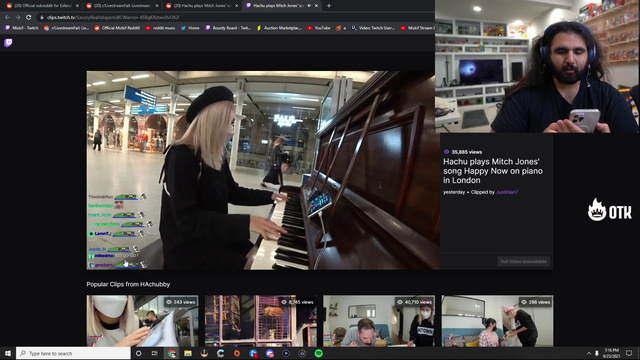The width and height of the screenshot is (640, 360).
Task: Close the Official subreddit tab
Action: 77,6
